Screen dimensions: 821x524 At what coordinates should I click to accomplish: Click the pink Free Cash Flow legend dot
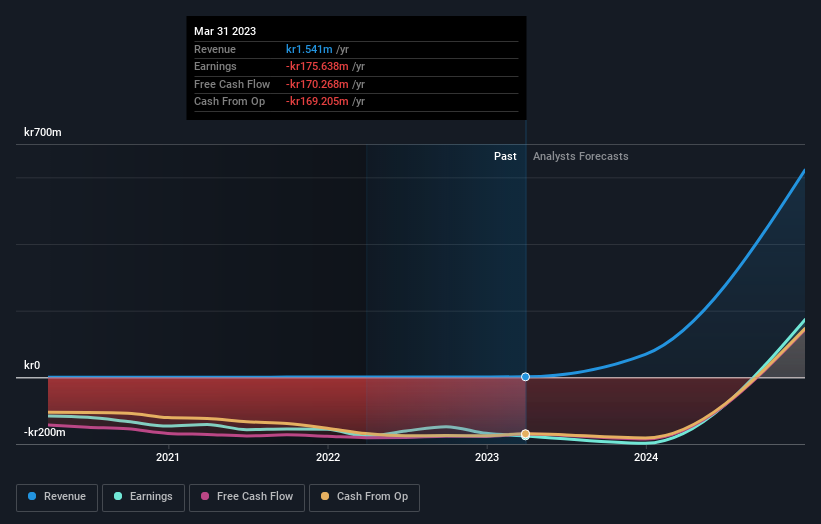click(x=205, y=496)
